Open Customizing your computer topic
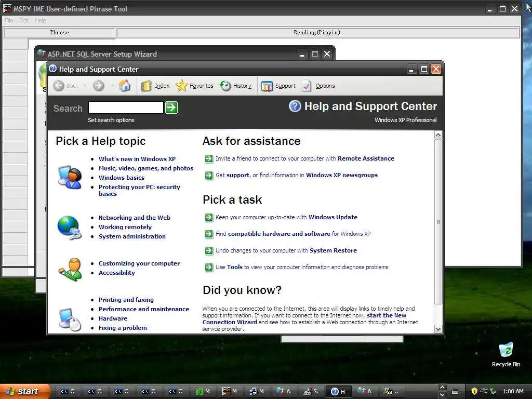 click(139, 263)
